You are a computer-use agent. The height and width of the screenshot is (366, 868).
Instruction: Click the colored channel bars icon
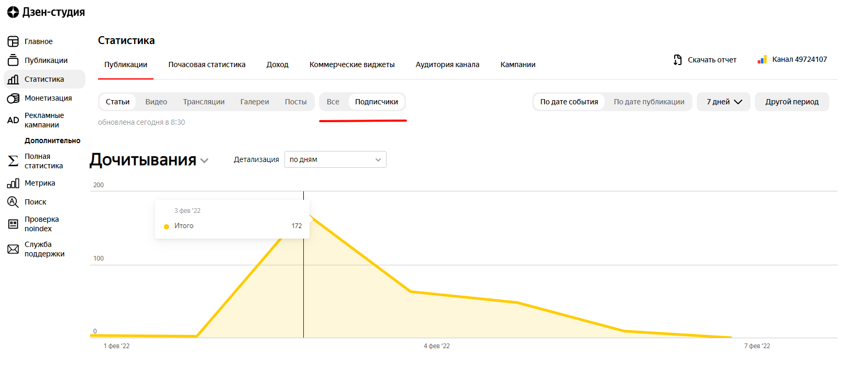click(762, 60)
